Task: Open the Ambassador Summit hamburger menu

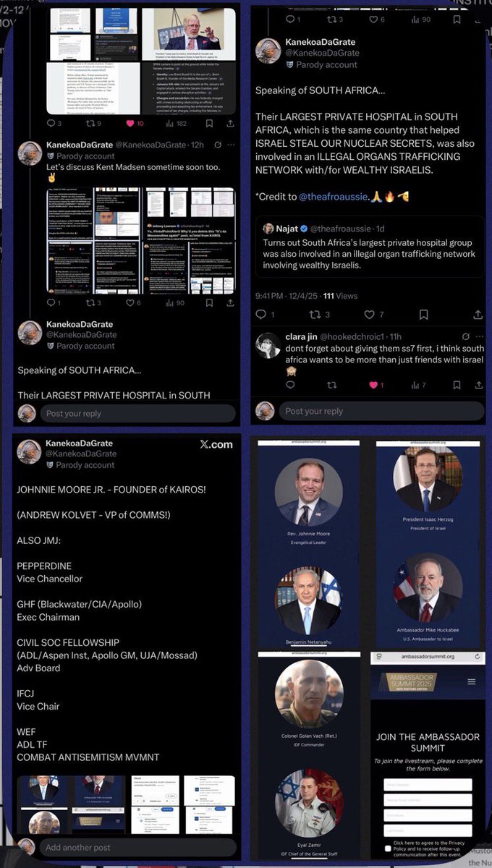Action: click(x=472, y=681)
